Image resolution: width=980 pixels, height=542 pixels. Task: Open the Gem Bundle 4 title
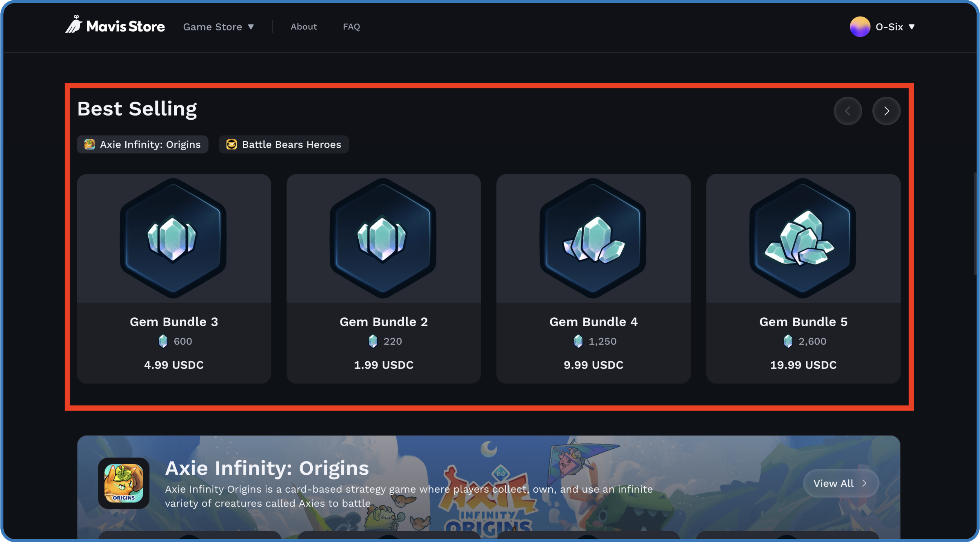593,322
